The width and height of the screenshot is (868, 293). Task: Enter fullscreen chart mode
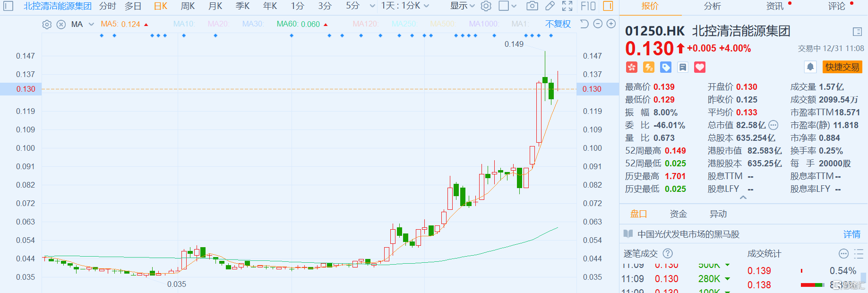[x=567, y=6]
